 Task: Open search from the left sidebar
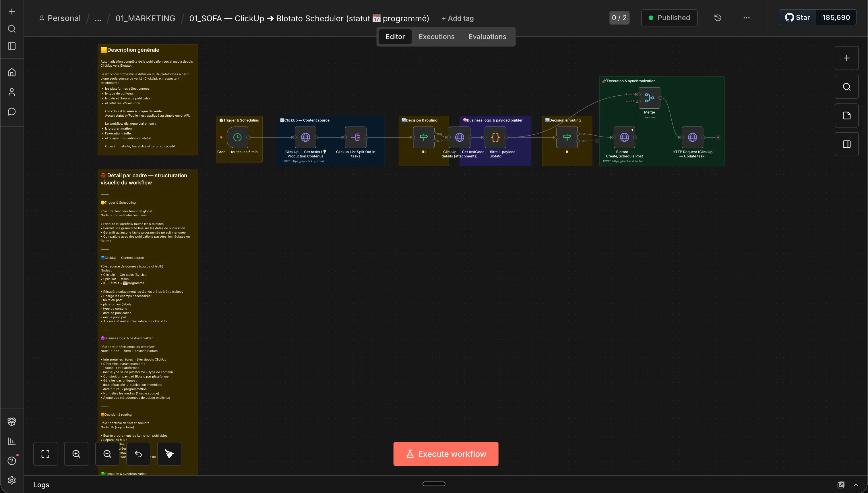click(x=12, y=29)
